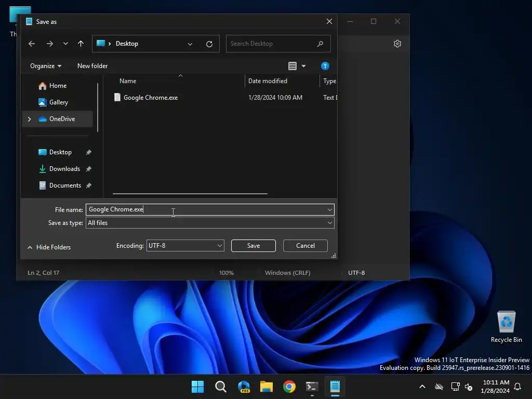Click the horizontal scrollbar in file list
The height and width of the screenshot is (399, 532).
(x=190, y=194)
